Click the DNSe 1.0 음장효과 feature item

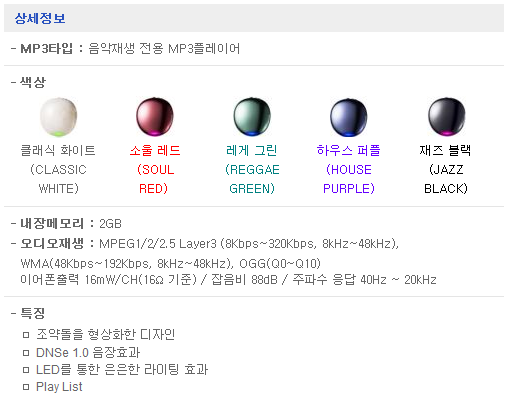[88, 352]
